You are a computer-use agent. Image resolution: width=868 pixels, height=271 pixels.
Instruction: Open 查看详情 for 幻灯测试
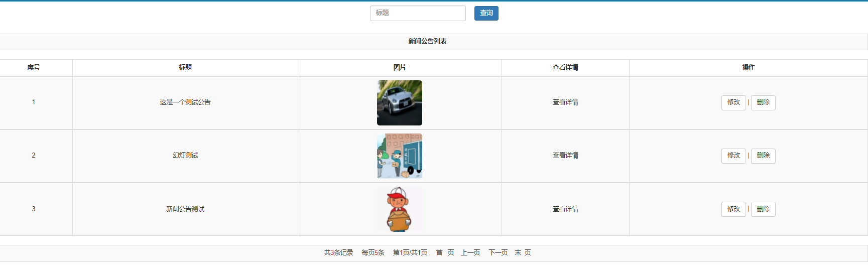(565, 155)
